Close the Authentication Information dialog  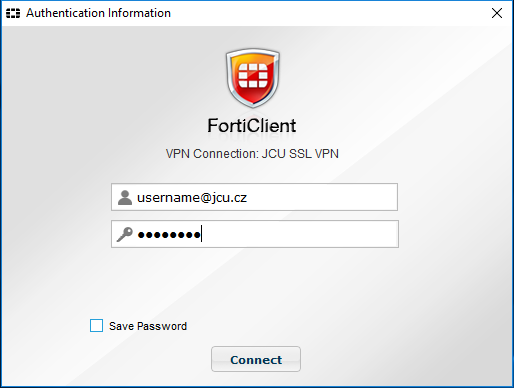point(497,13)
